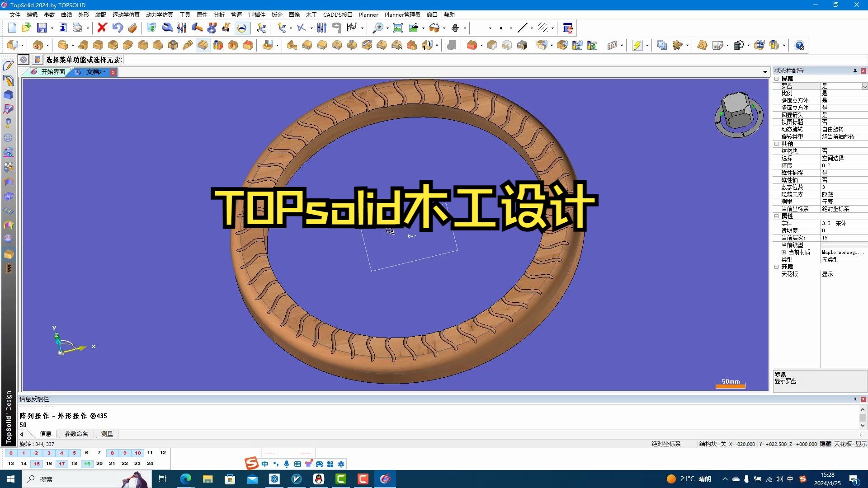The height and width of the screenshot is (488, 868).
Task: Close the 文档2 document tab
Action: coord(113,72)
